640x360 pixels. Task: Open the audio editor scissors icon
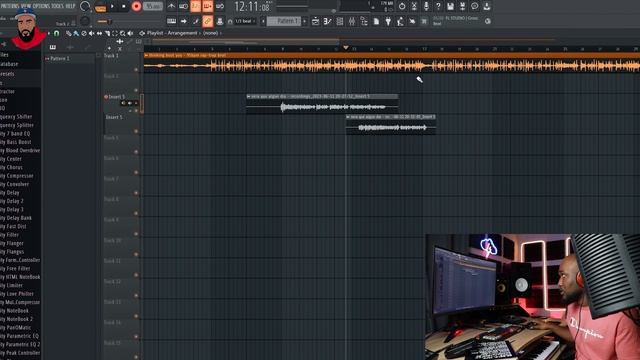pyautogui.click(x=414, y=7)
